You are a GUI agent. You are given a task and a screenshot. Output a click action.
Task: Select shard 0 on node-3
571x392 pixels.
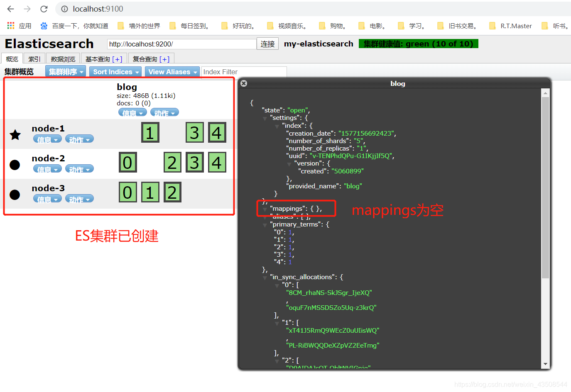[x=127, y=192]
